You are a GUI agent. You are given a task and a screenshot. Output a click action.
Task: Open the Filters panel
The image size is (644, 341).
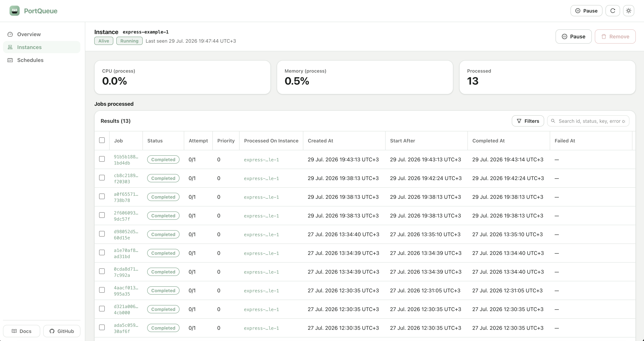(528, 121)
